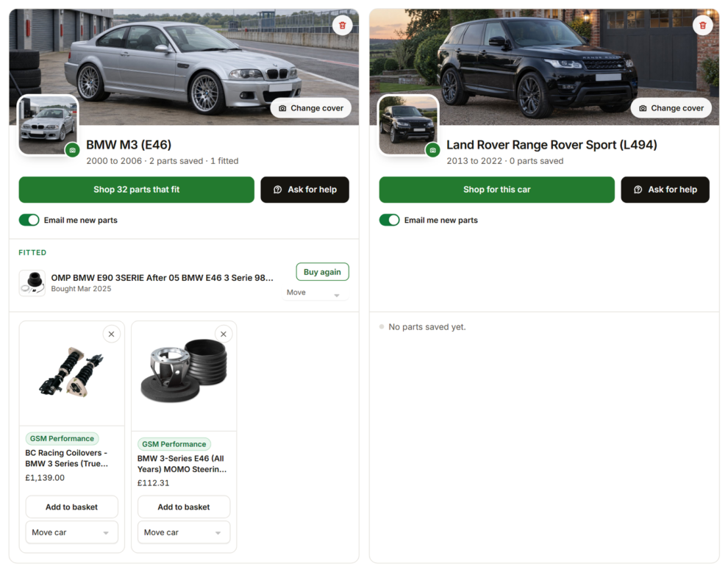Image resolution: width=728 pixels, height=572 pixels.
Task: Click camera badge on Range Rover avatar
Action: tap(432, 150)
